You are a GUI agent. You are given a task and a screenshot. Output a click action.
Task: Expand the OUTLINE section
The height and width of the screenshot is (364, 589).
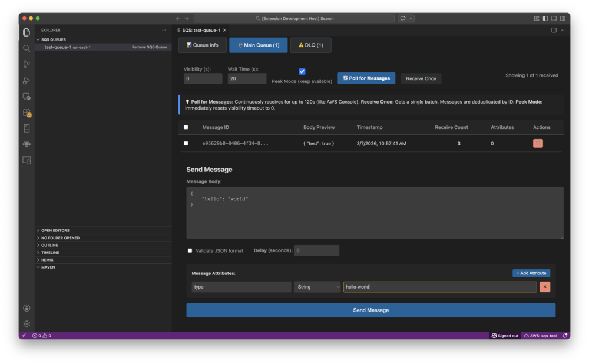49,245
